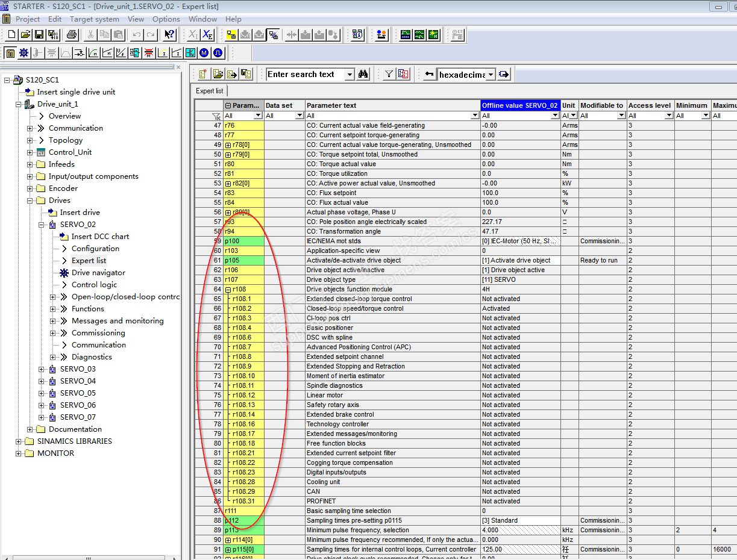Open Configuration under SERVO_02
The height and width of the screenshot is (560, 737).
95,249
